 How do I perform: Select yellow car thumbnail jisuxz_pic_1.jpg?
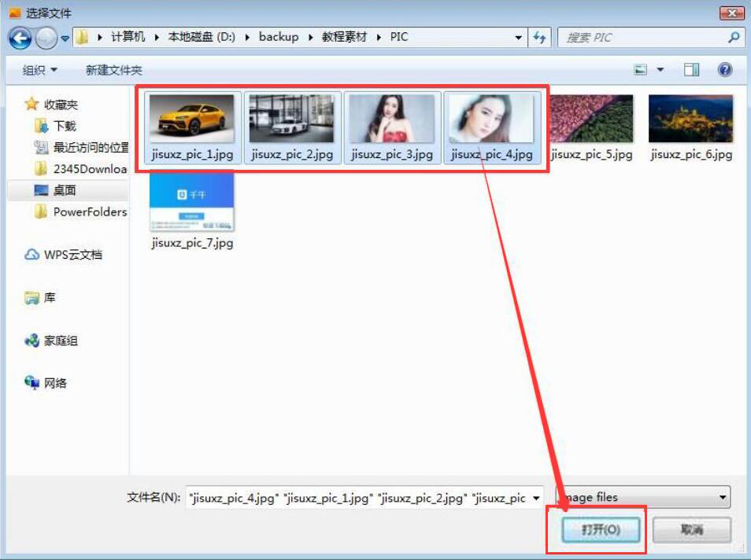tap(191, 119)
